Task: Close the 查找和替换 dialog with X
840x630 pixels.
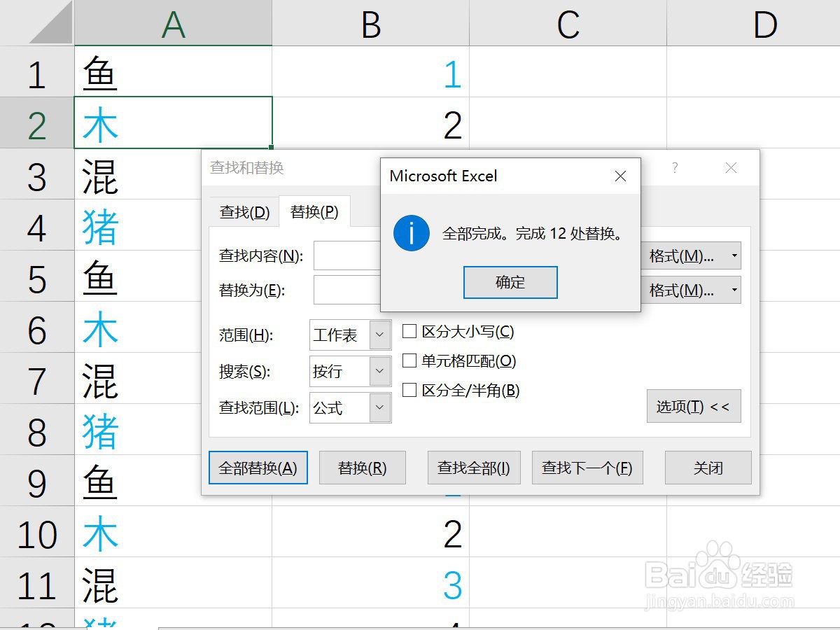Action: 731,168
